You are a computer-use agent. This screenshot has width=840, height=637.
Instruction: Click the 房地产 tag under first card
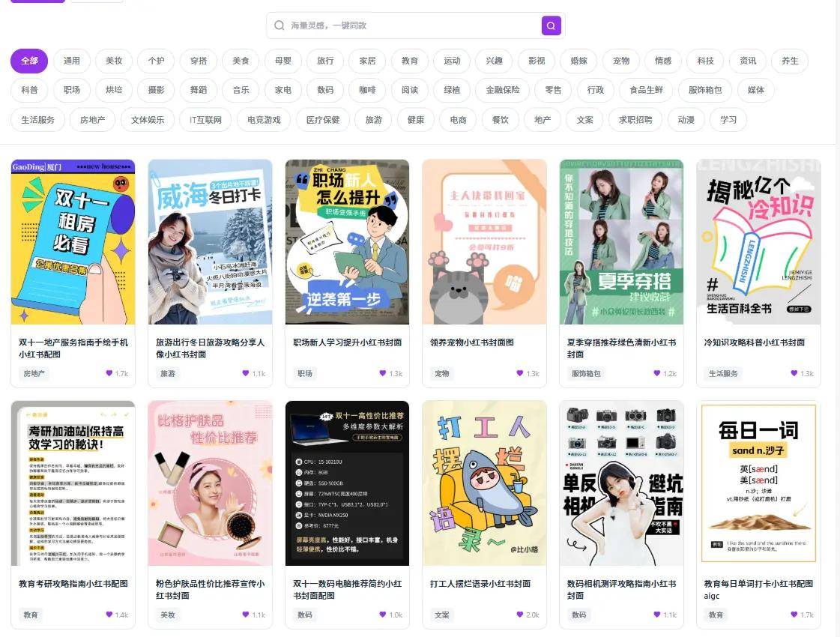coord(34,373)
